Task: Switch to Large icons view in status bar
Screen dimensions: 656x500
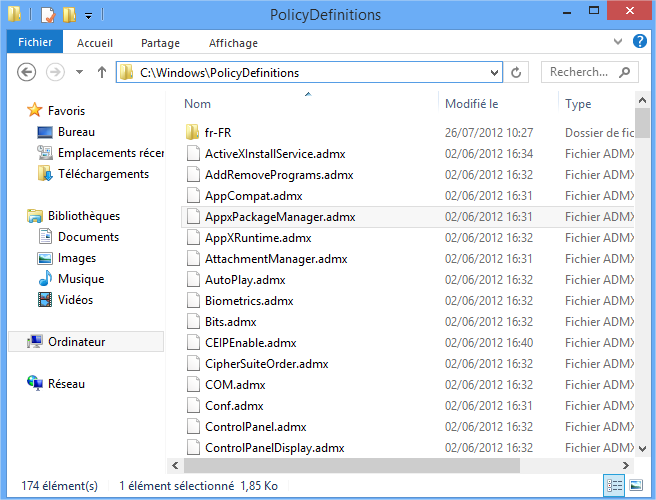Action: pyautogui.click(x=636, y=486)
